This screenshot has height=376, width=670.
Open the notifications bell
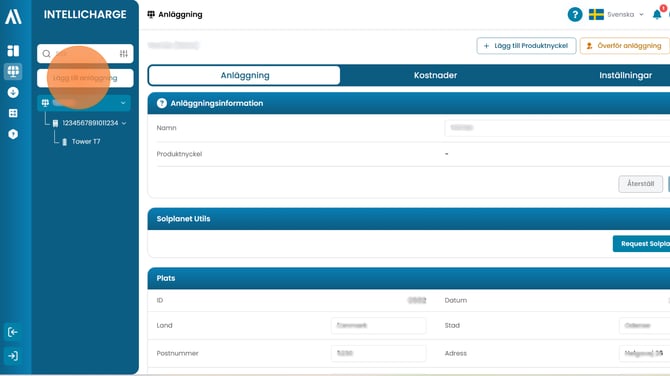pyautogui.click(x=657, y=15)
